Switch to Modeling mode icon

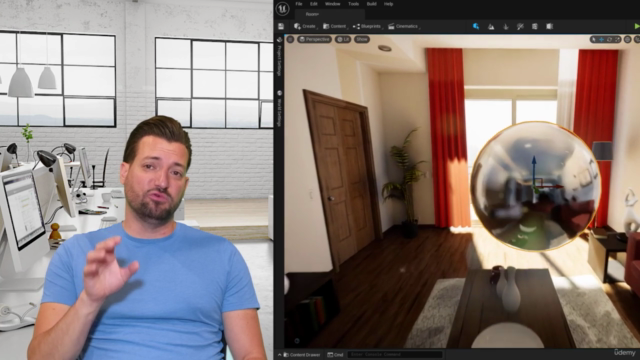click(535, 27)
